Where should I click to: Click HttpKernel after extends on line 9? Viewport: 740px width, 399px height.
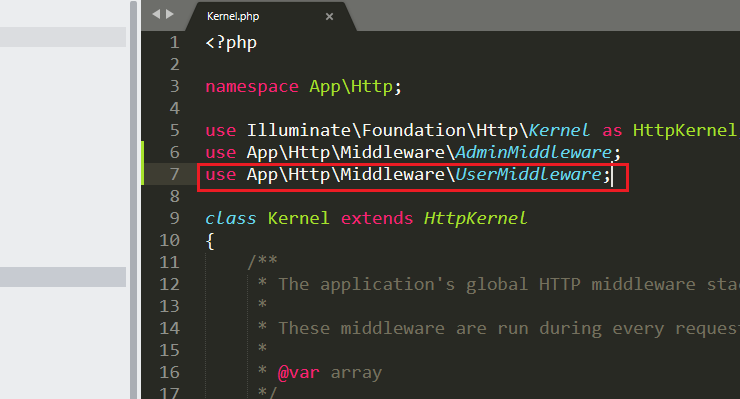point(475,218)
